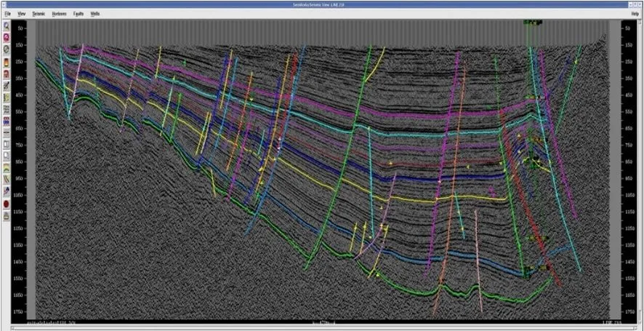
Task: Open the Help menu
Action: [635, 14]
